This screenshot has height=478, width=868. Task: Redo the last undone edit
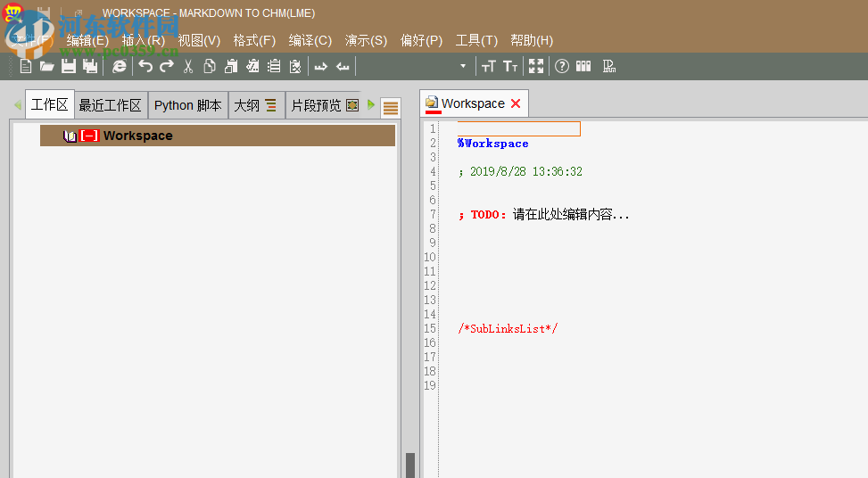pyautogui.click(x=167, y=66)
